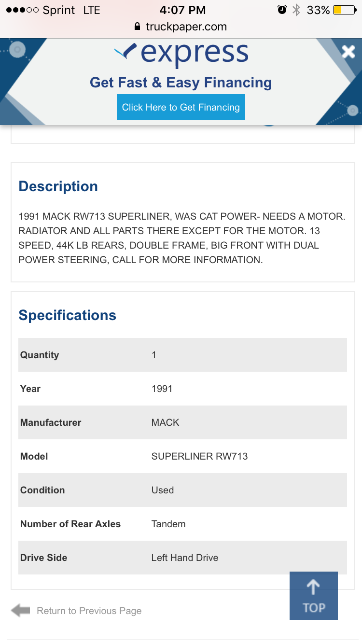The height and width of the screenshot is (644, 362).
Task: Tap the Description heading
Action: 58,186
